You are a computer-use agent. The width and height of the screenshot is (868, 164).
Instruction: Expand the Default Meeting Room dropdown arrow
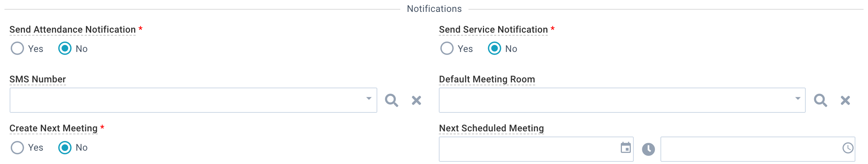click(x=798, y=98)
